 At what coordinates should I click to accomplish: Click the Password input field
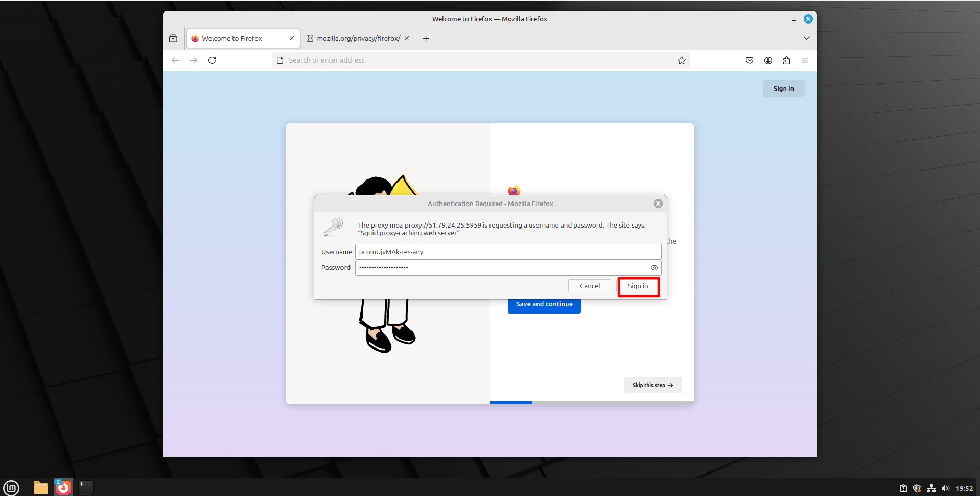(501, 267)
